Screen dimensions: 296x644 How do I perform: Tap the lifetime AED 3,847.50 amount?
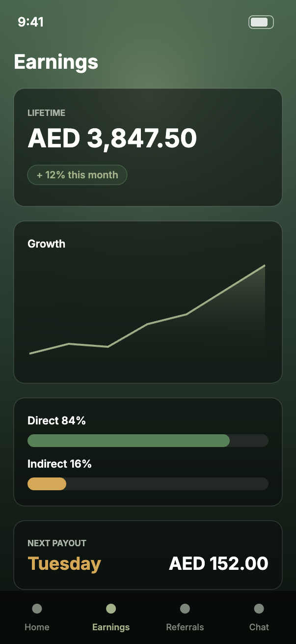coord(112,138)
